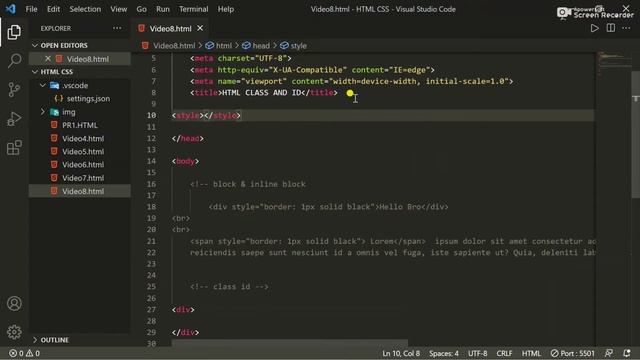Click the style breadcrumb item

pyautogui.click(x=298, y=46)
